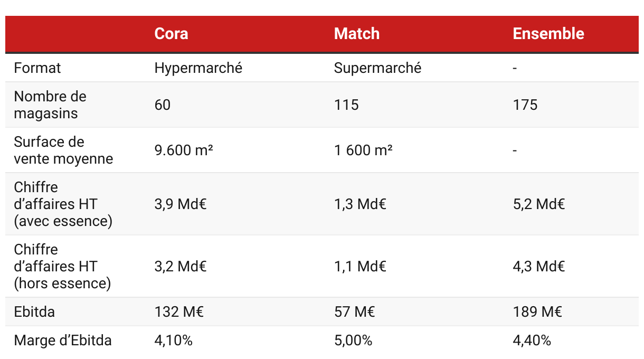
Task: Click the Match column header
Action: coord(357,34)
